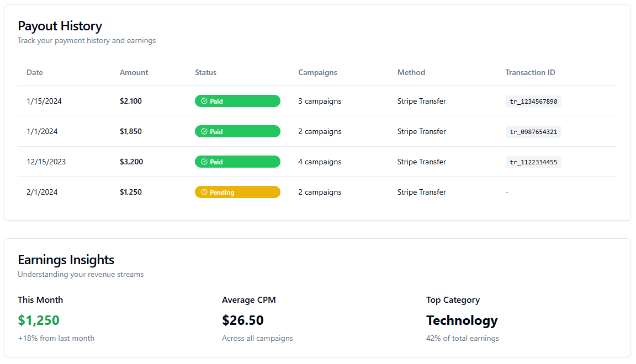Click the Stripe Transfer entry in the Pending row
636x364 pixels.
point(421,192)
